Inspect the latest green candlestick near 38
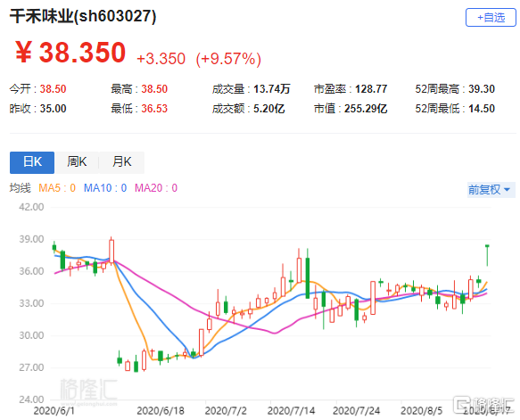This screenshot has width=520, height=420. tap(487, 255)
